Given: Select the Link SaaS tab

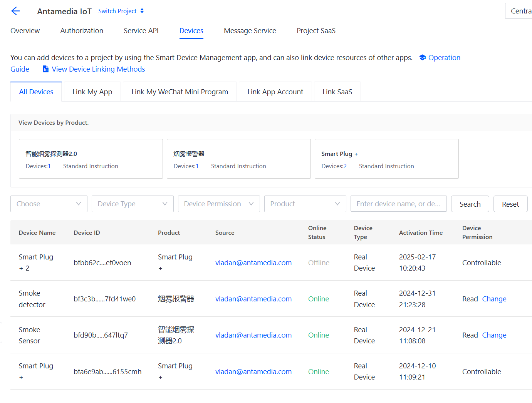Looking at the screenshot, I should coord(337,92).
